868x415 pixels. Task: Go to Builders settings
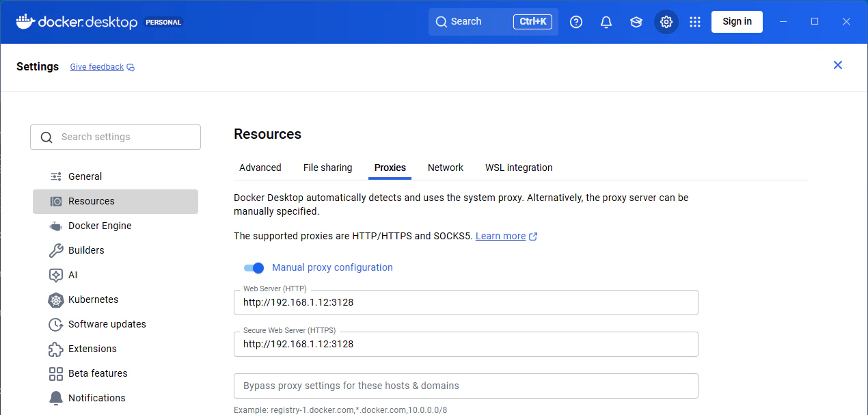pyautogui.click(x=116, y=250)
